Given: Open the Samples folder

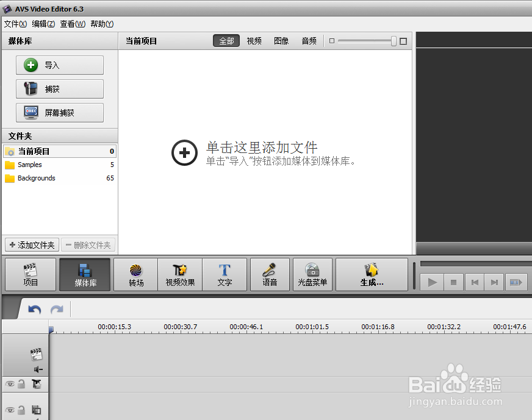Looking at the screenshot, I should point(60,165).
